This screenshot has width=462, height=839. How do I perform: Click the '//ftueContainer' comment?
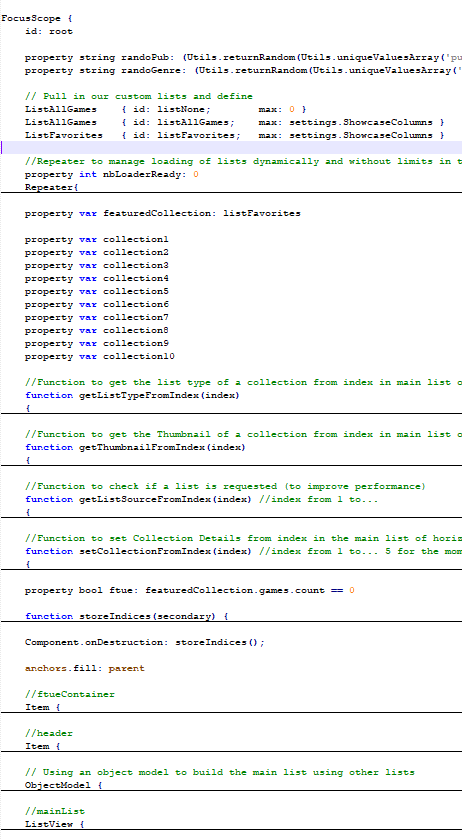coord(70,695)
